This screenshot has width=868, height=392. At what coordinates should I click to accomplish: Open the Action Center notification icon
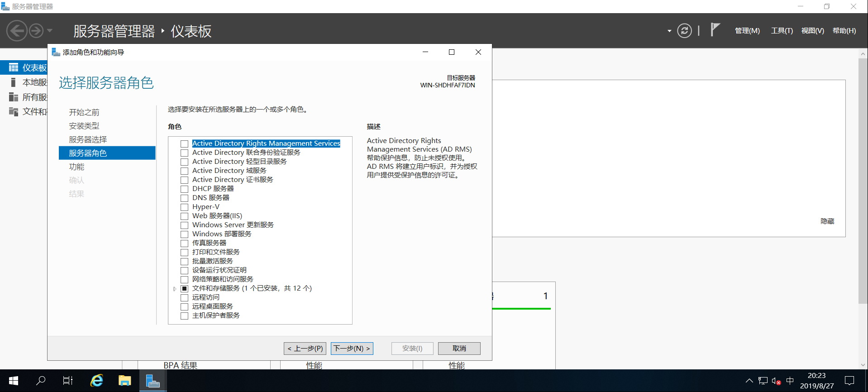point(849,381)
